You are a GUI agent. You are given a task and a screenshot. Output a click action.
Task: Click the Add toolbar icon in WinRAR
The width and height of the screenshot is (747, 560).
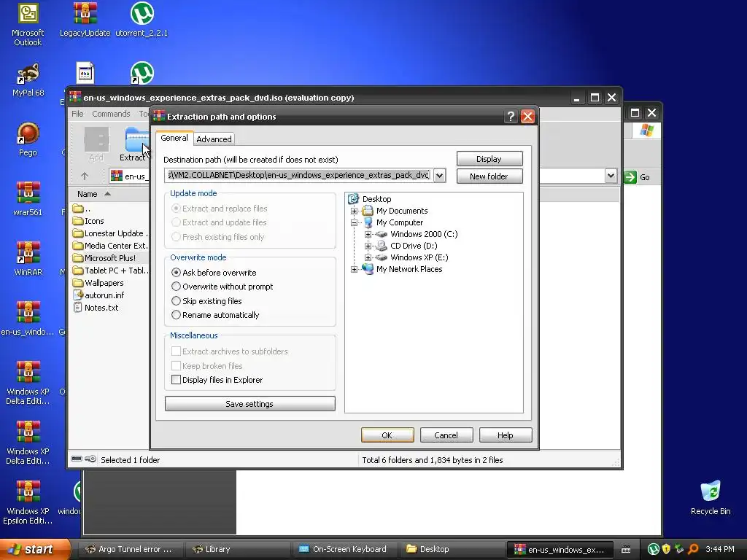(x=96, y=144)
